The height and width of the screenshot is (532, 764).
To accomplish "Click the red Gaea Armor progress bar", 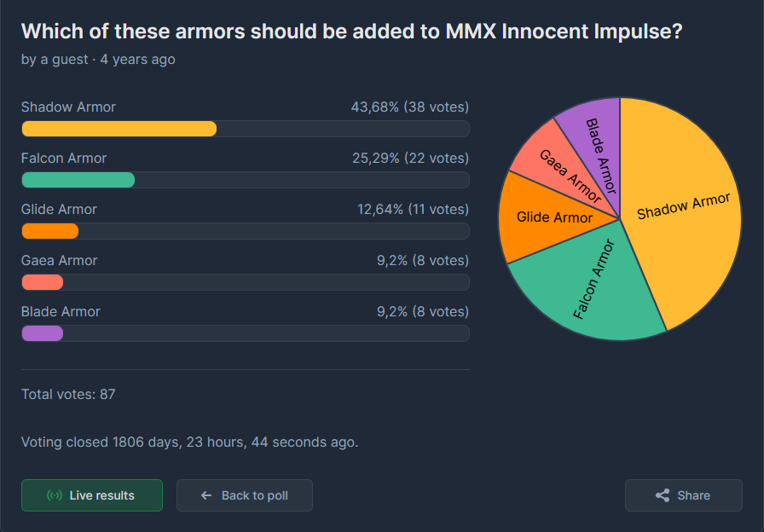I will click(43, 282).
